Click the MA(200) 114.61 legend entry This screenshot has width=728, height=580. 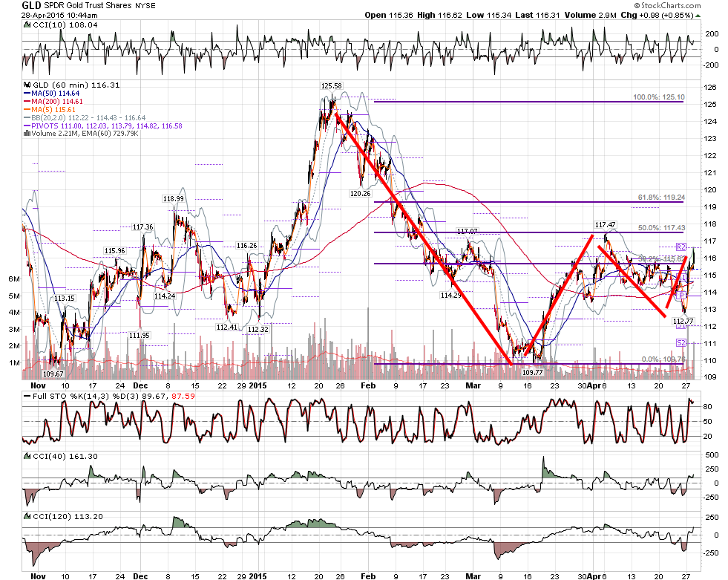(53, 101)
